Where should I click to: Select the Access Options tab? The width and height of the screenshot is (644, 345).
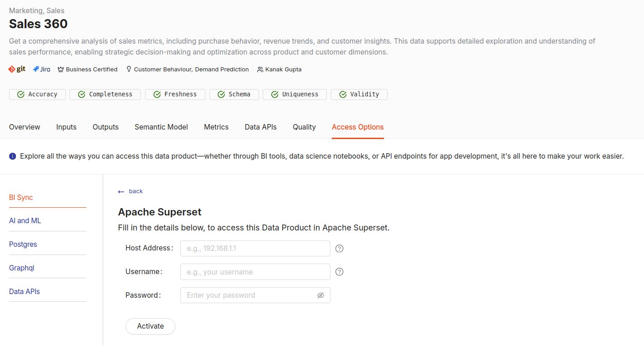coord(358,127)
